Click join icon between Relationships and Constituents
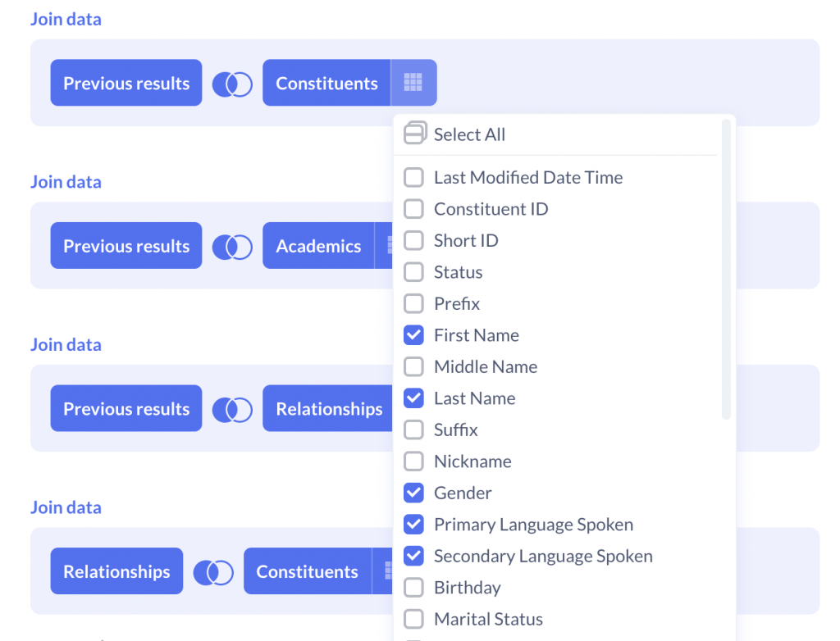Viewport: 840px width, 641px height. pyautogui.click(x=212, y=572)
